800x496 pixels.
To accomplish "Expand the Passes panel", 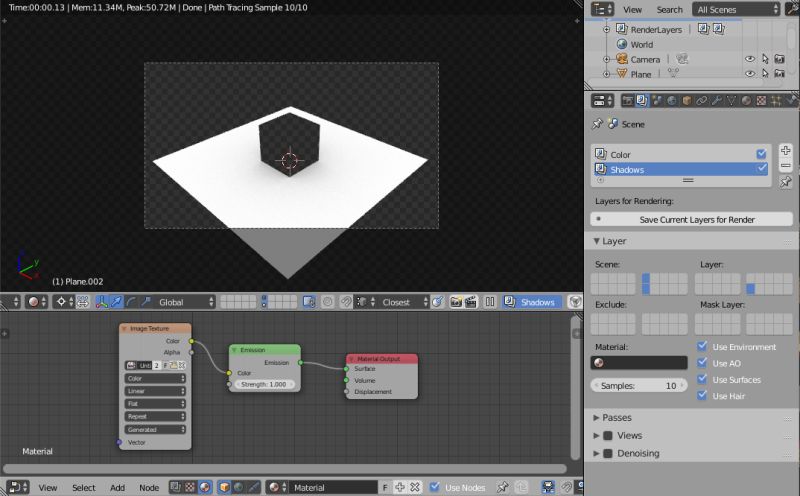I will tap(596, 417).
